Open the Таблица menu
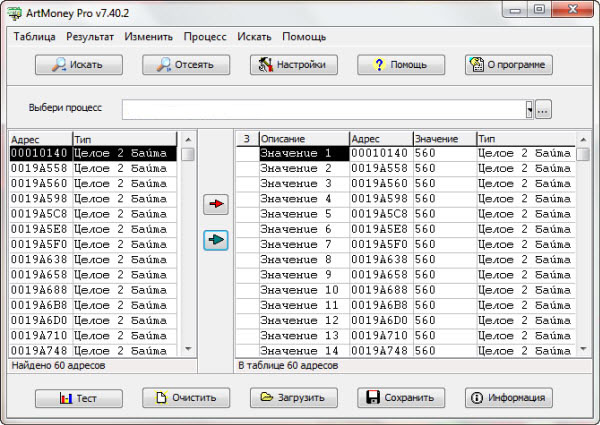This screenshot has width=600, height=425. click(x=35, y=37)
